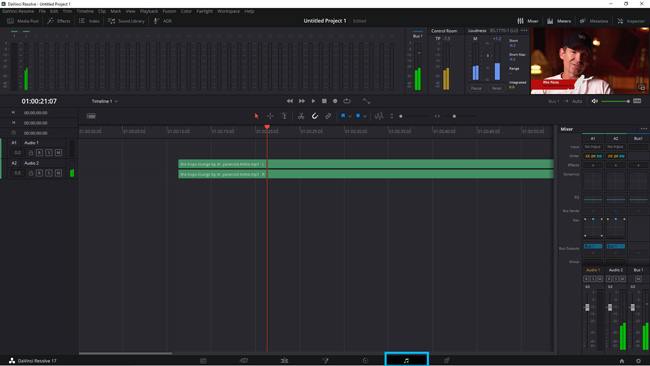Add effect plus on A1 mixer strip
The image size is (650, 366).
click(593, 165)
